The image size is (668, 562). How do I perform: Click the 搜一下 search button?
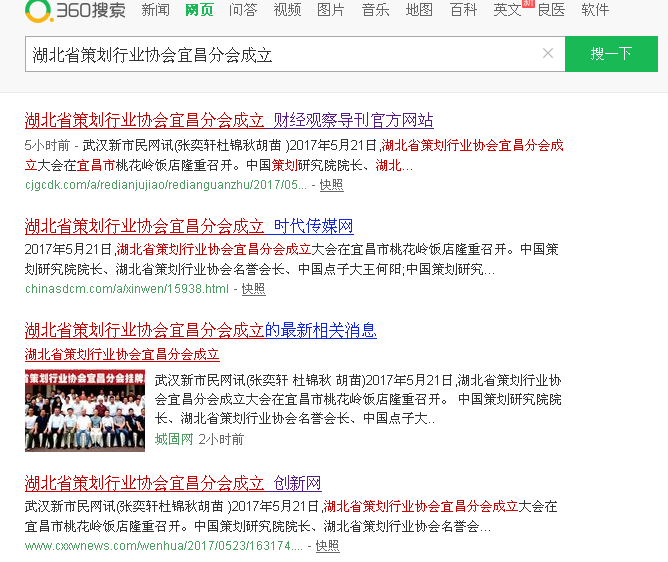tap(611, 54)
